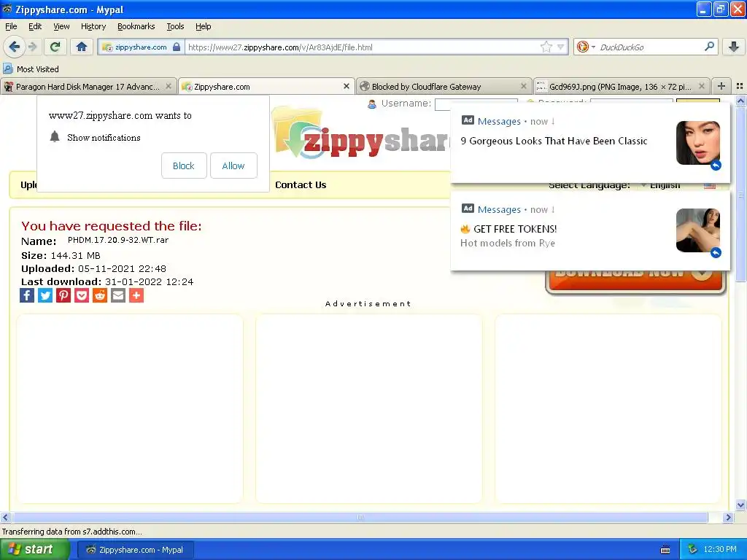Click the vertical scrollbar up arrow
This screenshot has width=747, height=560.
(x=740, y=101)
